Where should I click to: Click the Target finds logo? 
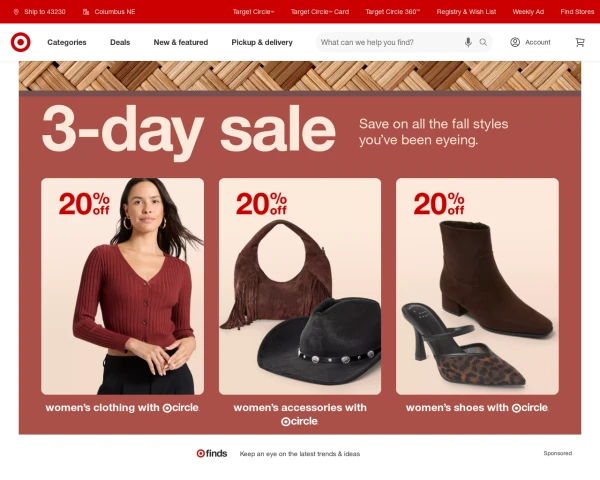pyautogui.click(x=212, y=454)
